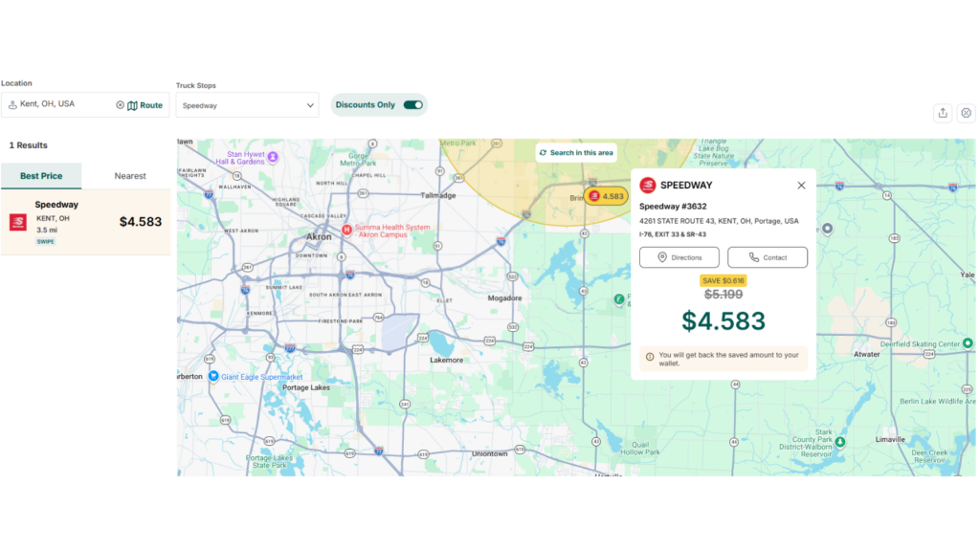
Task: Enable the Route map view option
Action: coord(145,105)
